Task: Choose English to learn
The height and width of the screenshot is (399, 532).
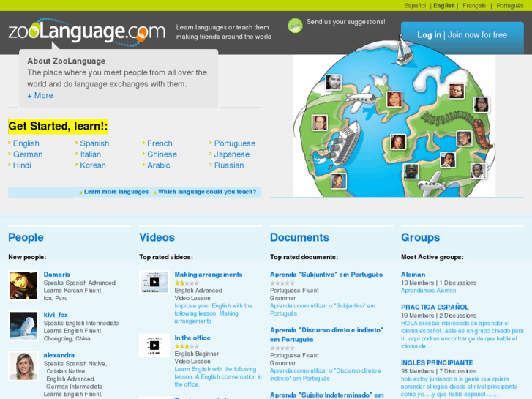Action: 26,143
